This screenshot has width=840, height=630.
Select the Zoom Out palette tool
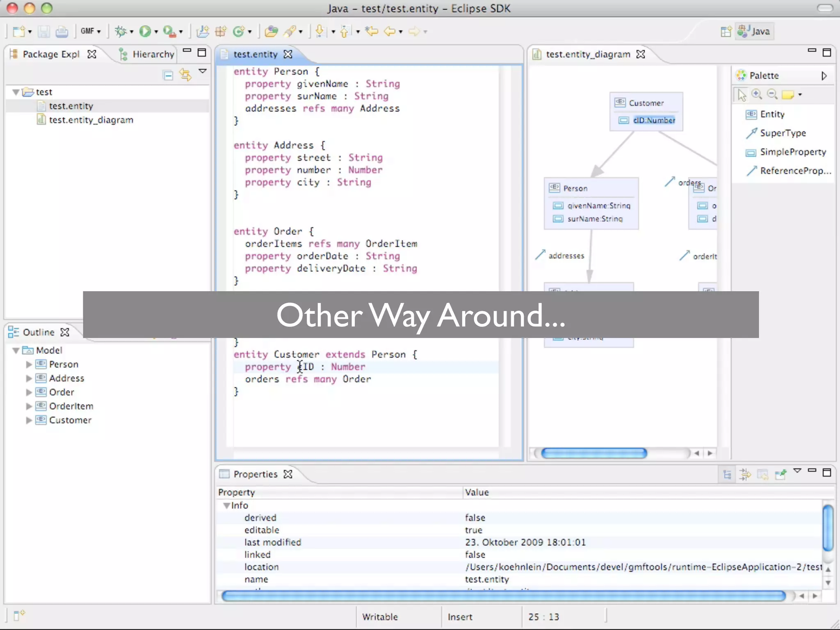pos(772,94)
